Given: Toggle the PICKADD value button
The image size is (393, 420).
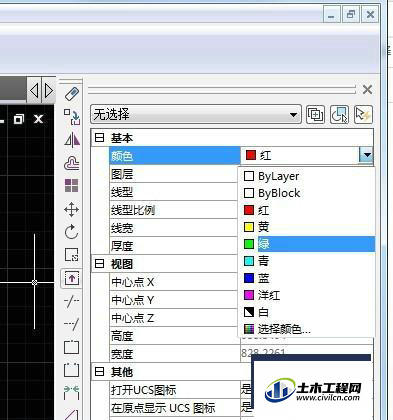Looking at the screenshot, I should pyautogui.click(x=315, y=115).
